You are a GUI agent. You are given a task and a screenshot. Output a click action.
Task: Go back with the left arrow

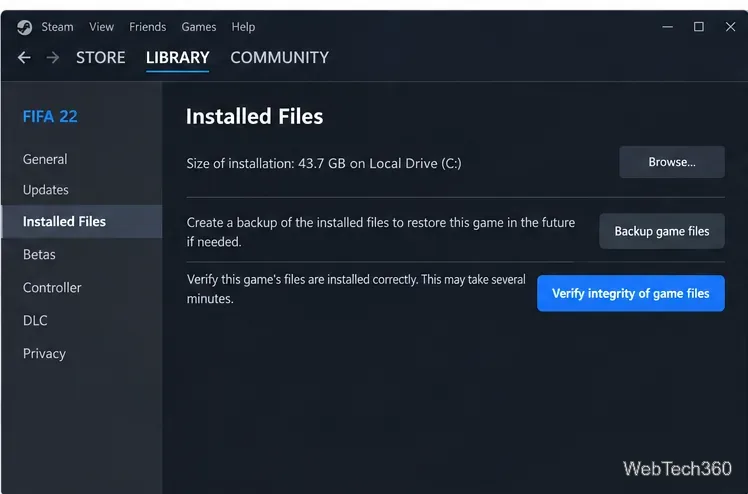pyautogui.click(x=24, y=58)
